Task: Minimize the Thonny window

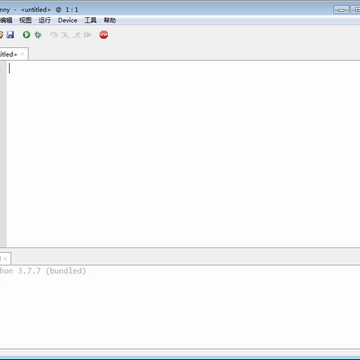Action: (341, 10)
